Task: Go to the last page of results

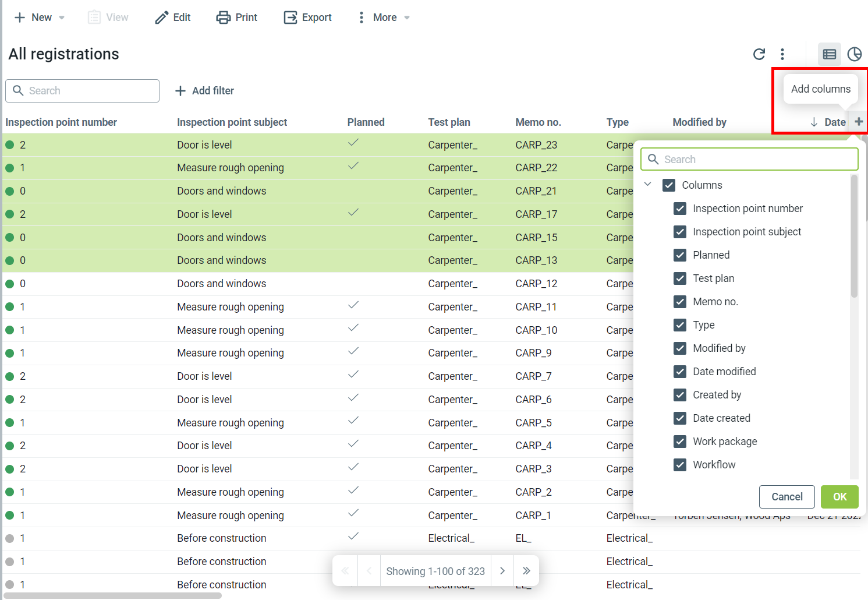Action: (526, 571)
